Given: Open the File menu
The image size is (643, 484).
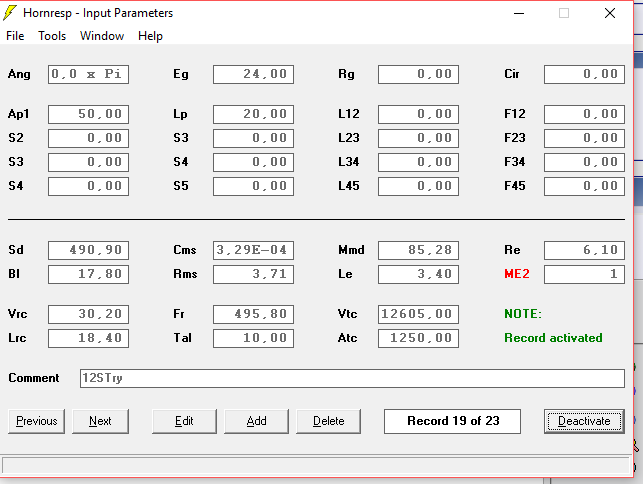Looking at the screenshot, I should [x=15, y=36].
